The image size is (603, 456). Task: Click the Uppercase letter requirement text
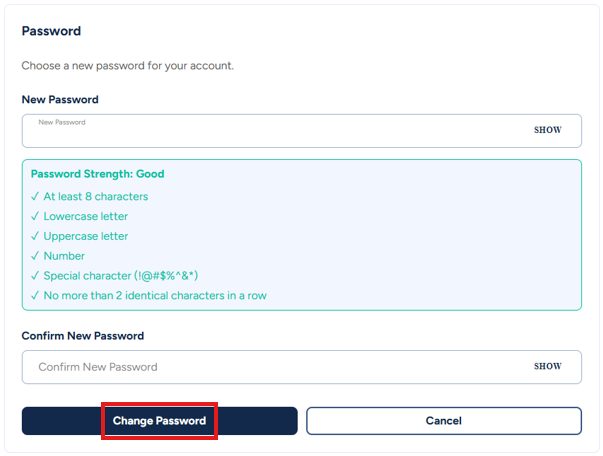click(x=86, y=236)
